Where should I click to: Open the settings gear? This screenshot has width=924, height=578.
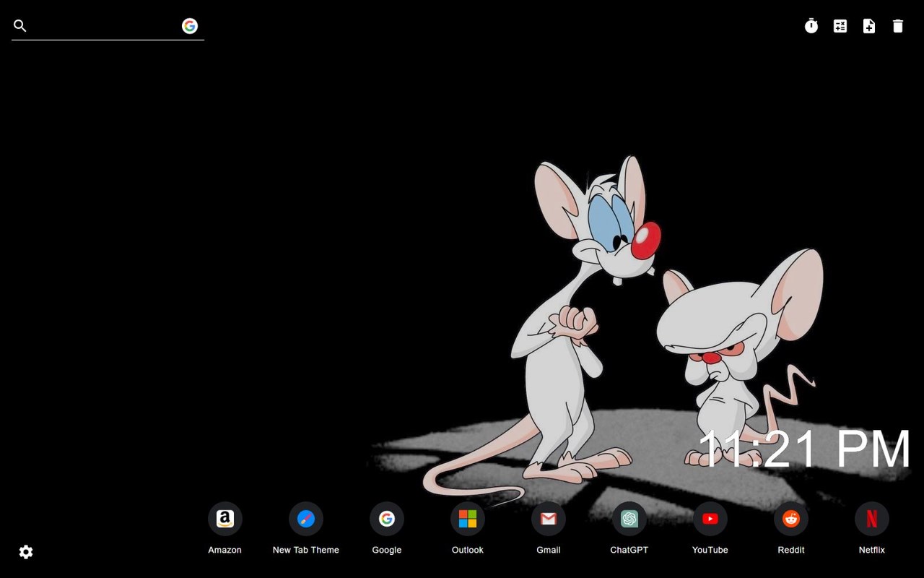(x=26, y=552)
